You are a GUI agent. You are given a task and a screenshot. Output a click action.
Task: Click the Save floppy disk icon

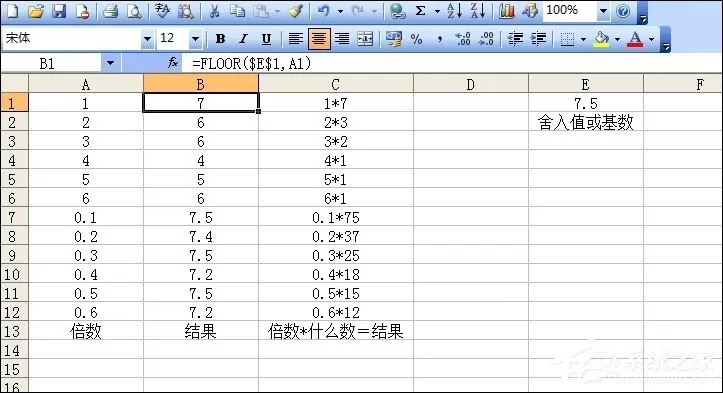(x=59, y=11)
